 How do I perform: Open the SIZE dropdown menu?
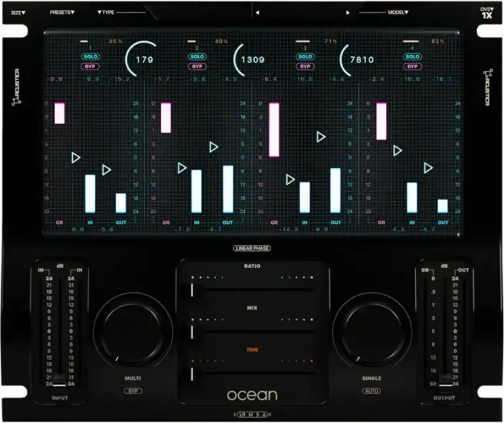18,13
